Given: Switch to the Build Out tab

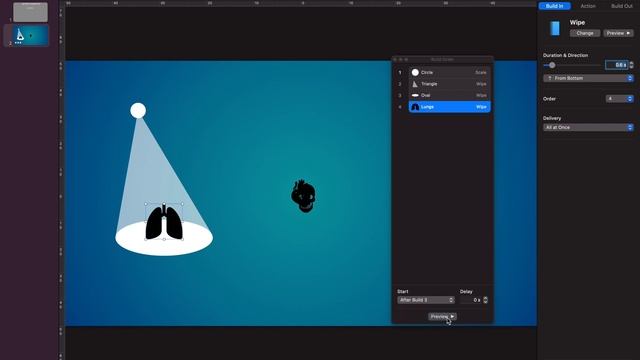Looking at the screenshot, I should (622, 6).
